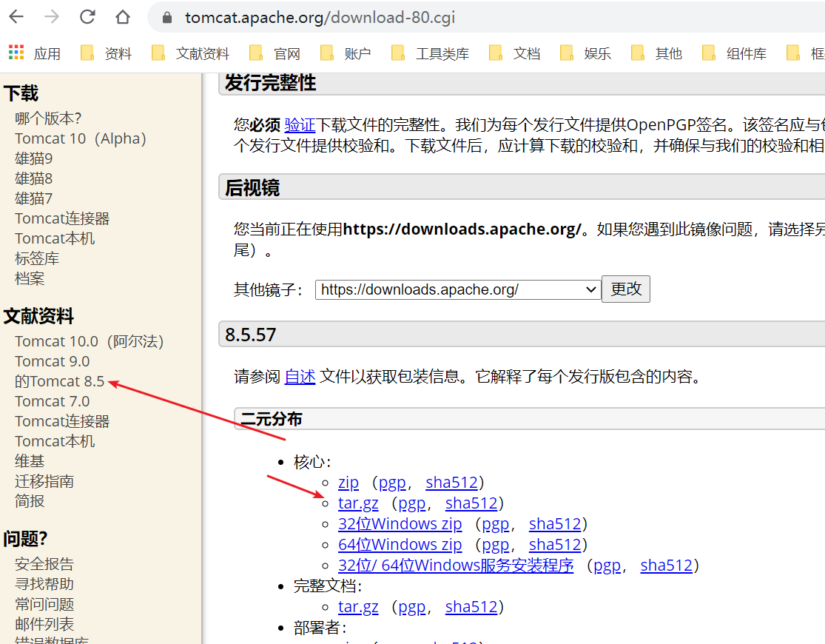Download the 64位Windows zip
The image size is (825, 644).
(400, 545)
